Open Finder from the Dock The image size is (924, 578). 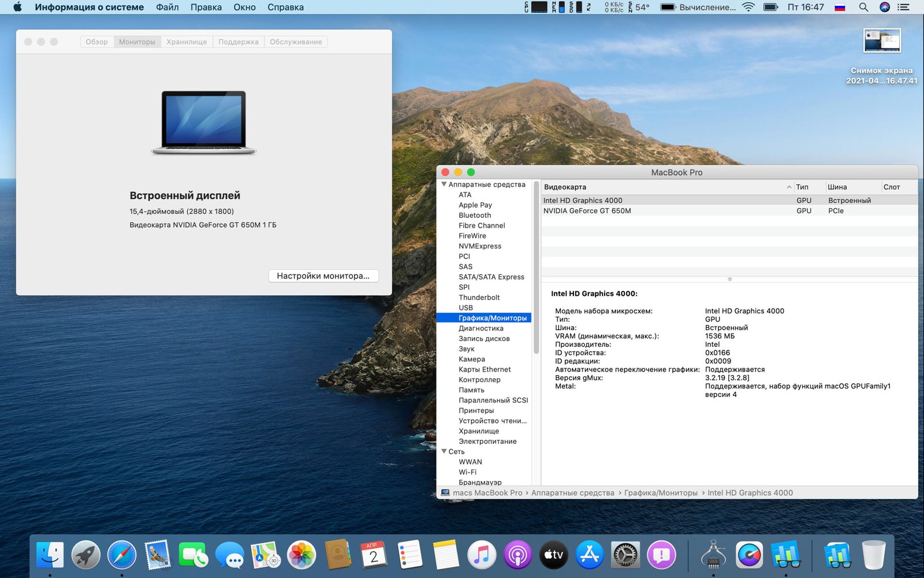tap(50, 555)
